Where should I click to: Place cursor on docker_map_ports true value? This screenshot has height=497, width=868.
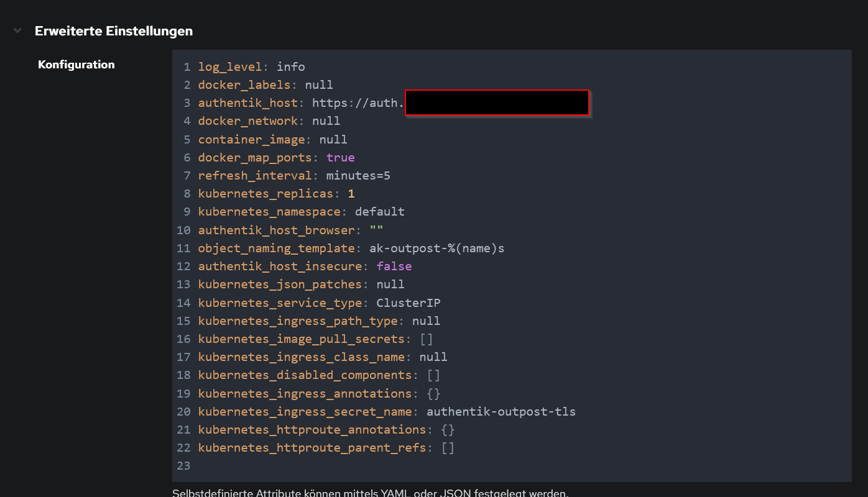[340, 158]
